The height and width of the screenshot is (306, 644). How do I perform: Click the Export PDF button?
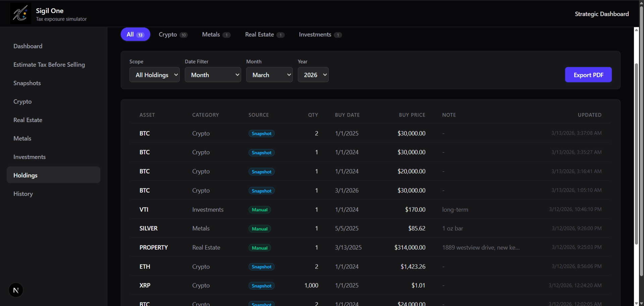click(588, 74)
